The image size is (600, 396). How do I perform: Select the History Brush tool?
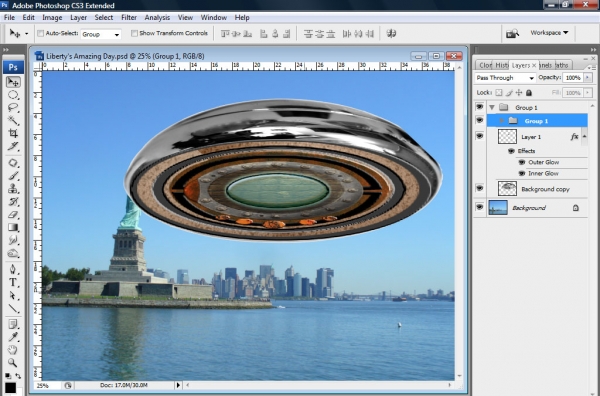(x=13, y=202)
